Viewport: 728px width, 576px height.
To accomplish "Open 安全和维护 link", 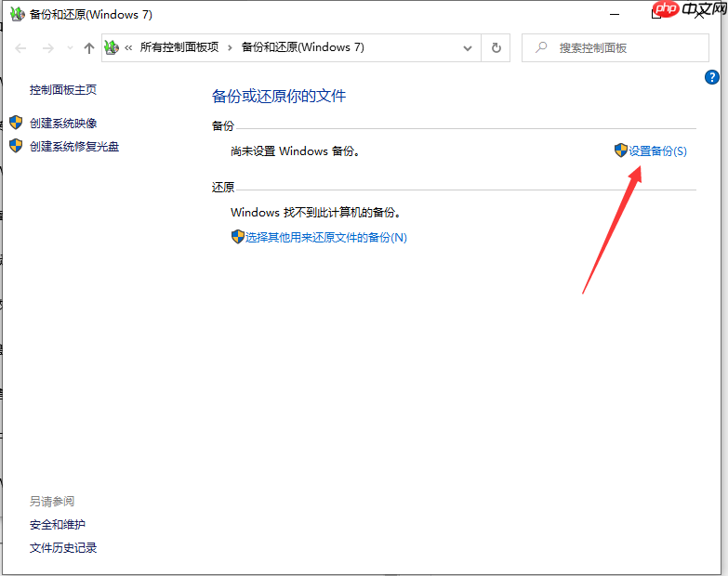I will [x=58, y=525].
